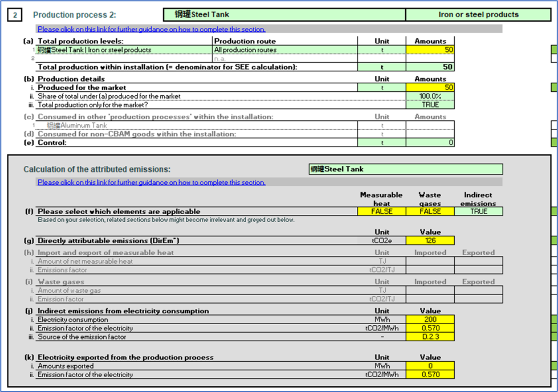Select the Indirect emissions TRUE cell

pyautogui.click(x=478, y=211)
